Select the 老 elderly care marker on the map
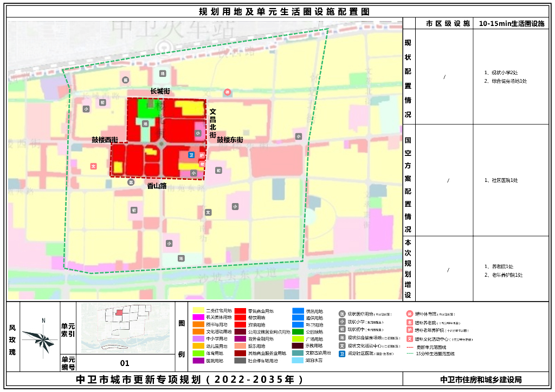 [202, 164]
